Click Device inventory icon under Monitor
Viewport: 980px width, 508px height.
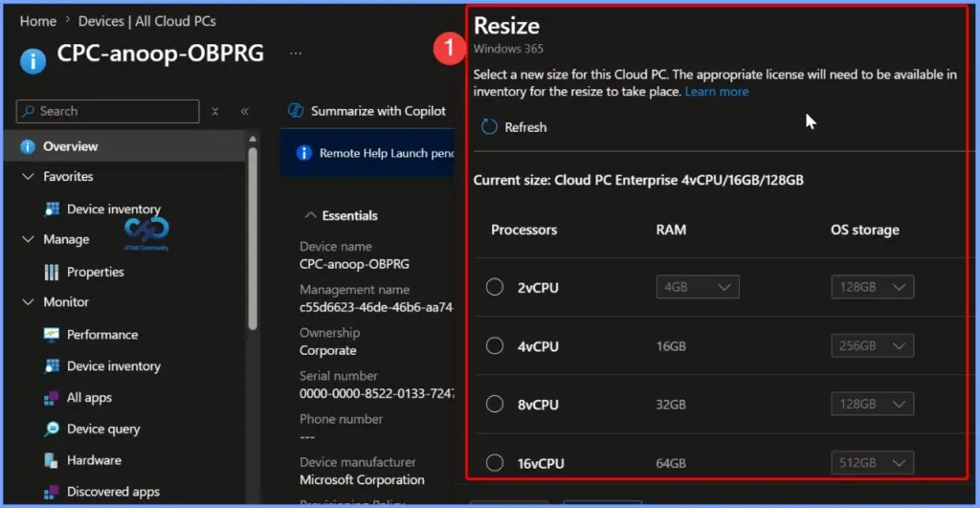[x=53, y=366]
